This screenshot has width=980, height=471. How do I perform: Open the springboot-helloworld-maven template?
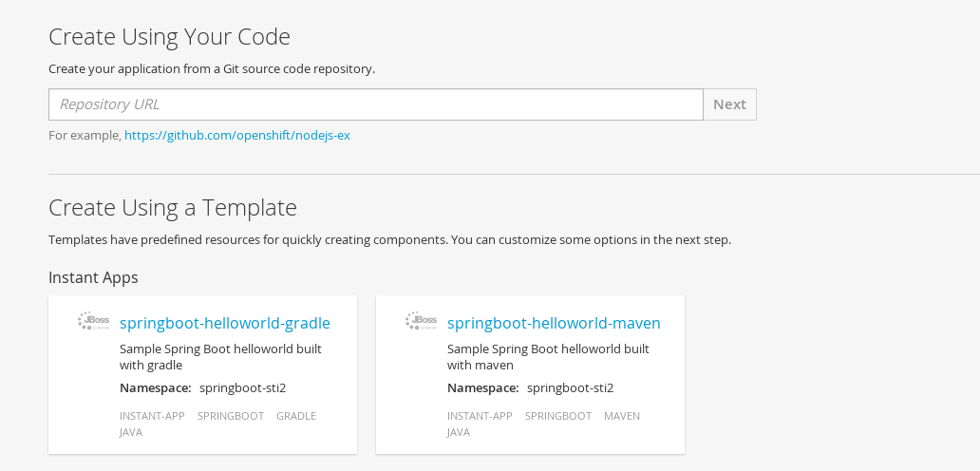(x=553, y=323)
